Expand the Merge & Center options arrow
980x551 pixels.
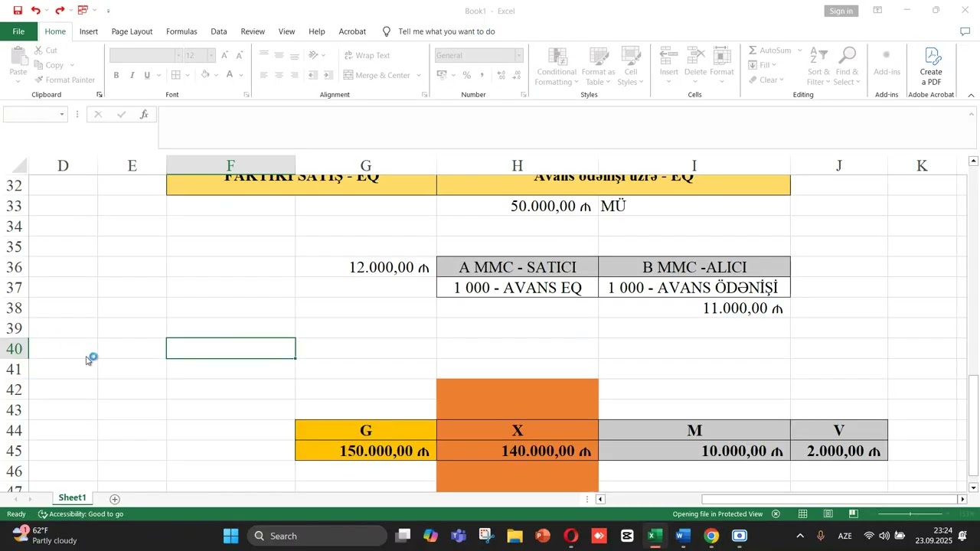click(419, 75)
